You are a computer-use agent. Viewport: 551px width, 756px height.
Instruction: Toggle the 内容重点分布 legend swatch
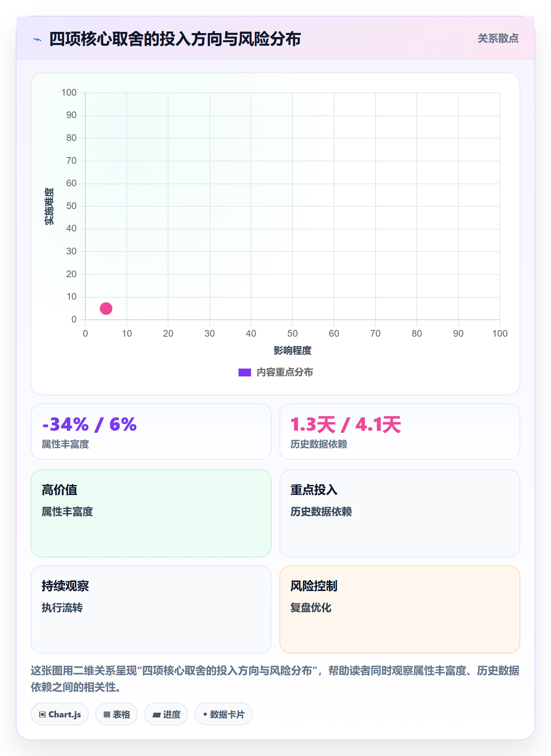(244, 372)
